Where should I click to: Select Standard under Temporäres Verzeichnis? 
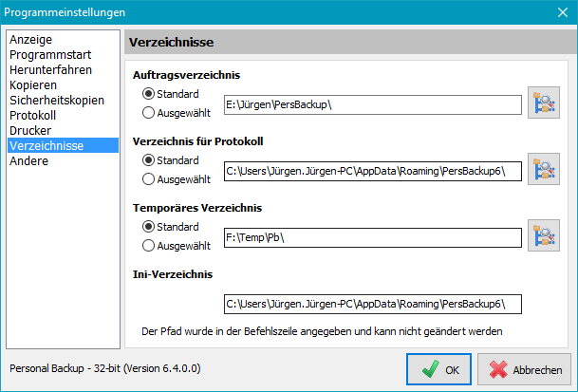170,227
